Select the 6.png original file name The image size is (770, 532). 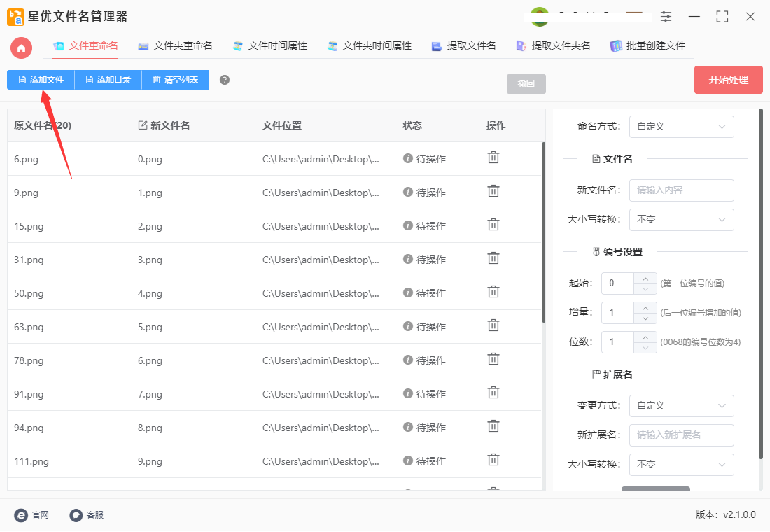coord(26,159)
